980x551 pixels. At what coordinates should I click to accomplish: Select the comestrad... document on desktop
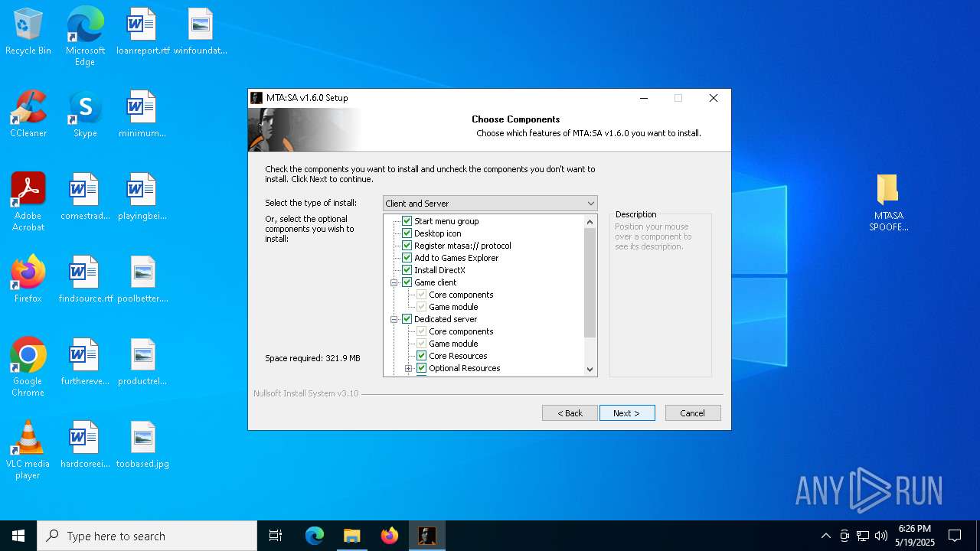(85, 197)
